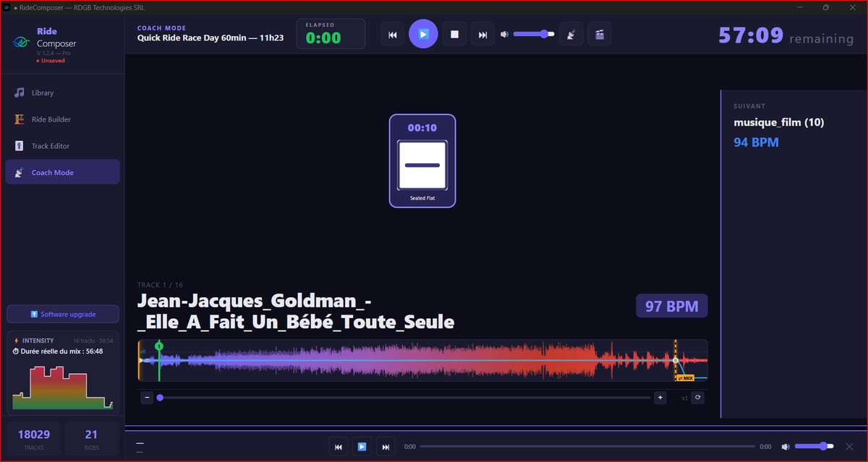Click the 18029 Tracks counter
The height and width of the screenshot is (462, 868).
pos(34,438)
